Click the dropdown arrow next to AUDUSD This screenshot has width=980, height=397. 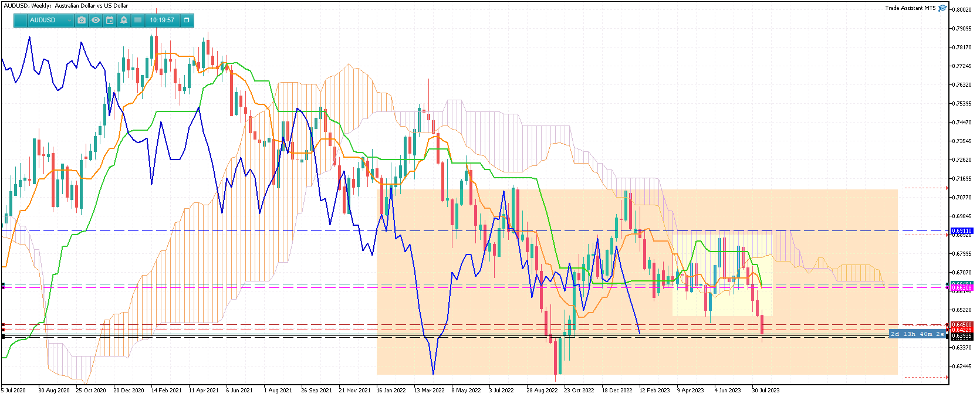tap(69, 21)
